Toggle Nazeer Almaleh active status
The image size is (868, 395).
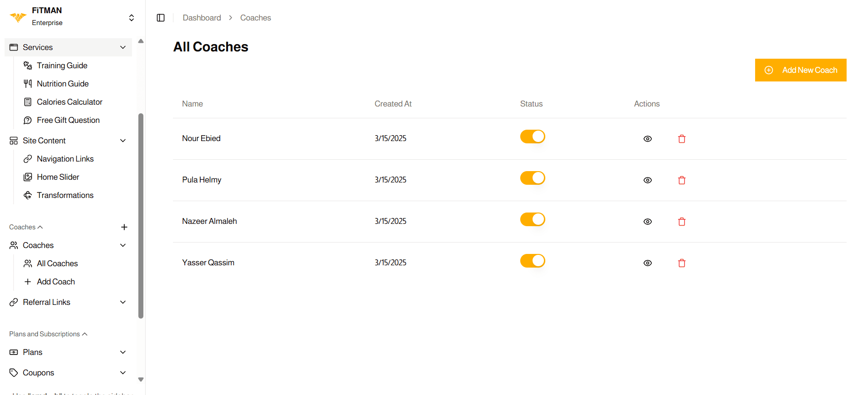[x=533, y=219]
